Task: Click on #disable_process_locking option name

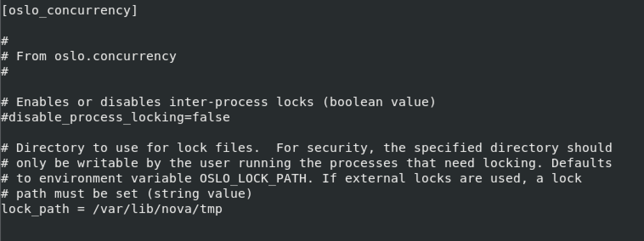Action: 93,117
